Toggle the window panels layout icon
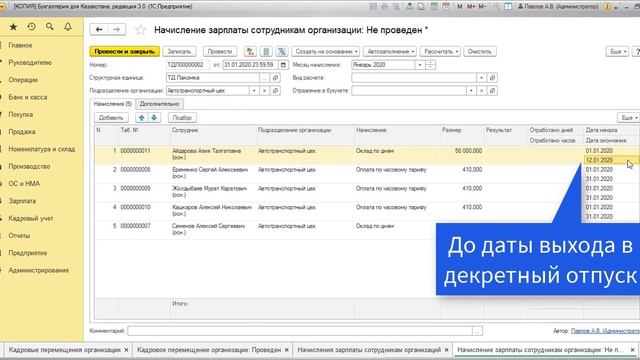This screenshot has width=640, height=360. (508, 7)
